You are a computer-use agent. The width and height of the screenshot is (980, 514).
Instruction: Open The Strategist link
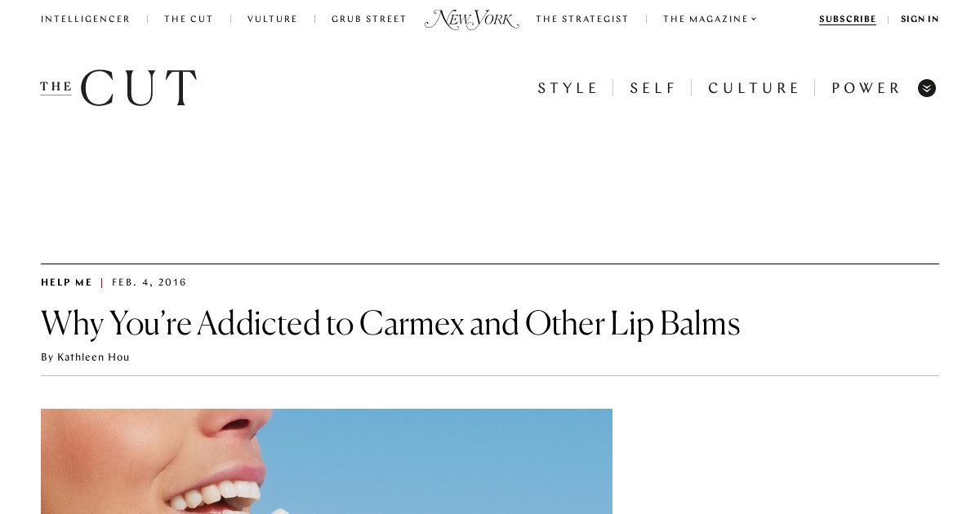coord(582,20)
